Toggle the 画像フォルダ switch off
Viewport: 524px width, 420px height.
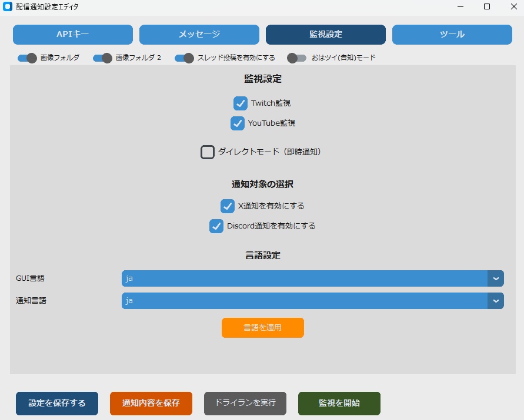coord(27,58)
